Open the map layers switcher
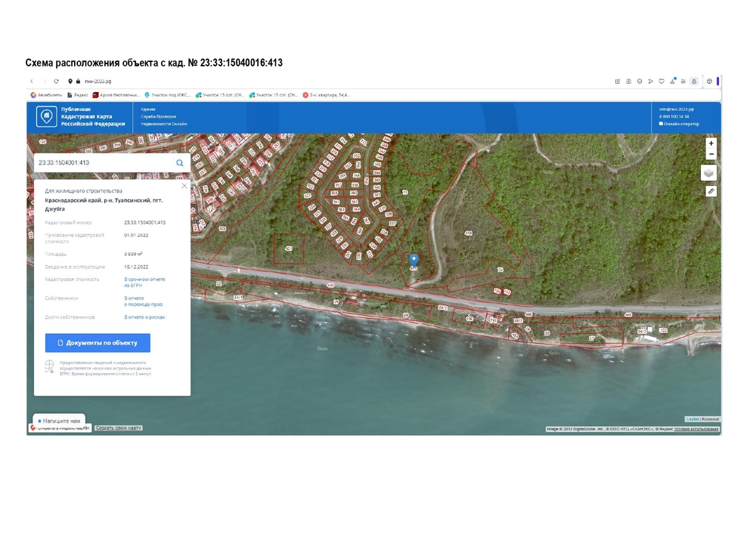Image resolution: width=756 pixels, height=534 pixels. (709, 172)
